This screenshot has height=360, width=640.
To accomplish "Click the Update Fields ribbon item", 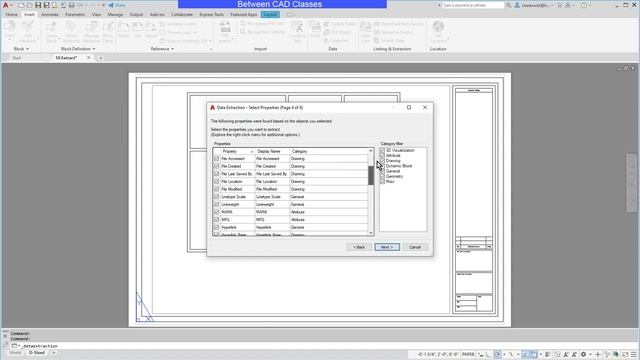I will click(339, 24).
